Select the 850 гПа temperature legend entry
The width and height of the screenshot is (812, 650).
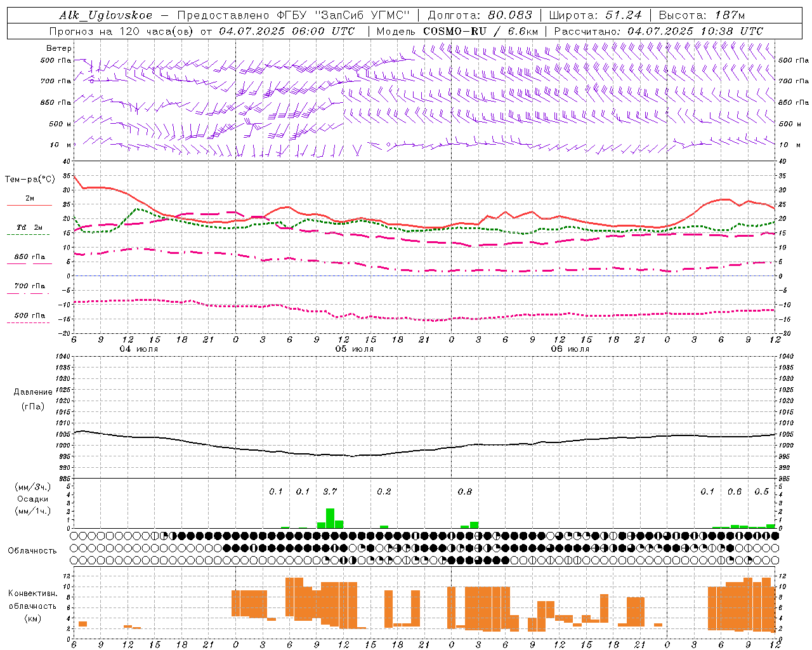[x=29, y=257]
